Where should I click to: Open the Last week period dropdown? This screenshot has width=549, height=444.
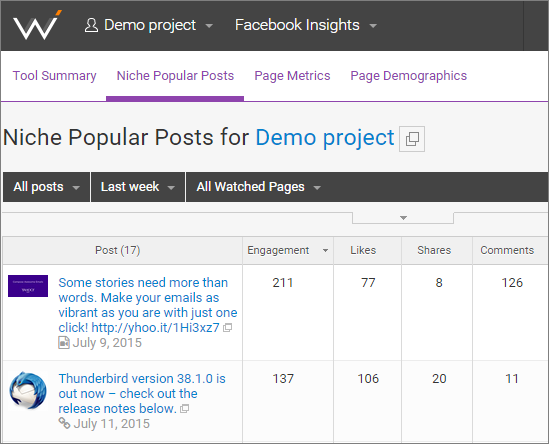138,187
